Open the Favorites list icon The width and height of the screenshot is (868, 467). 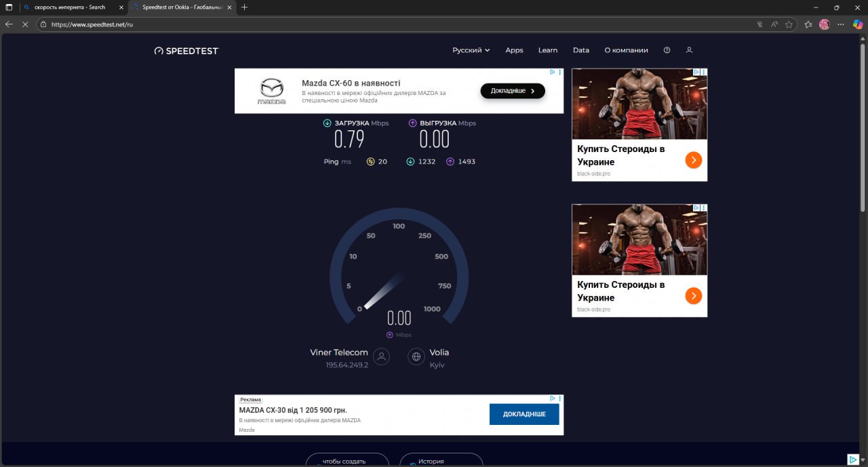808,24
